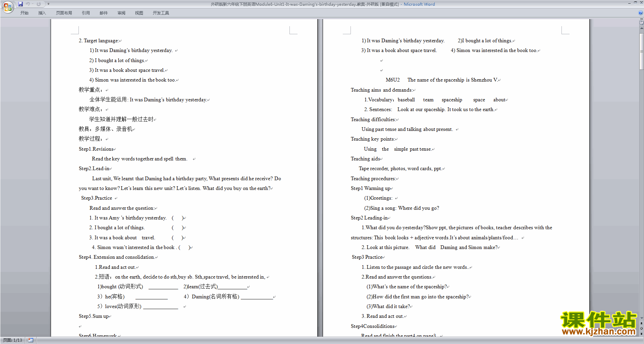
Task: Click the "M6U2 The name of the spaceship" title
Action: coord(441,80)
